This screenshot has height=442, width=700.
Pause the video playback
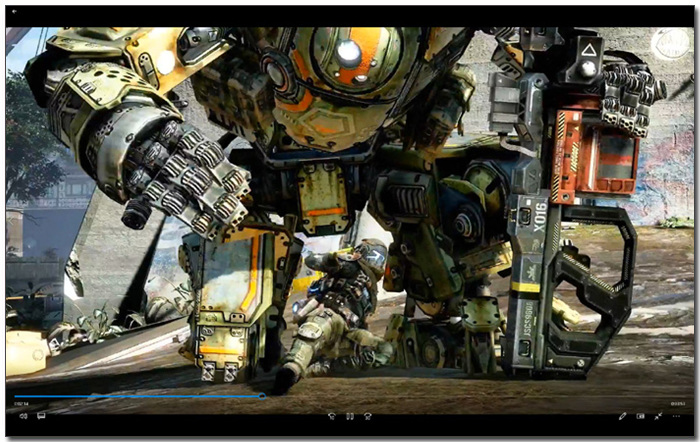click(x=350, y=416)
